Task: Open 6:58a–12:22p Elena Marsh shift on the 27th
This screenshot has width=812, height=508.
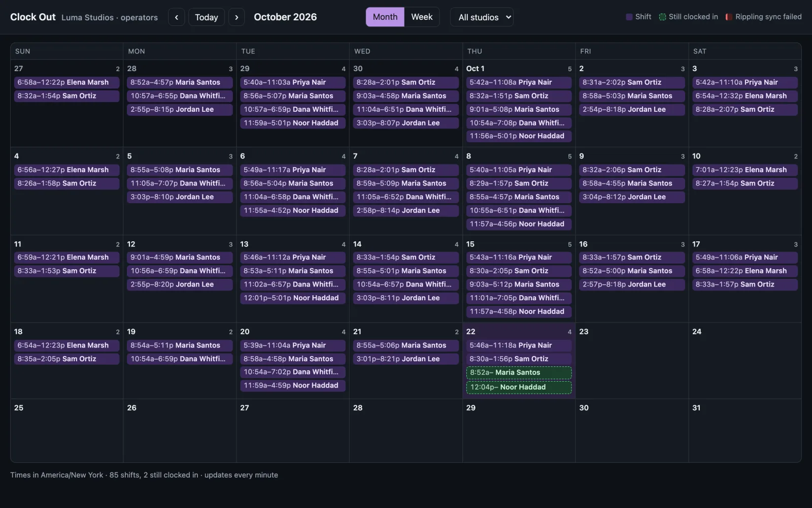Action: click(x=66, y=82)
